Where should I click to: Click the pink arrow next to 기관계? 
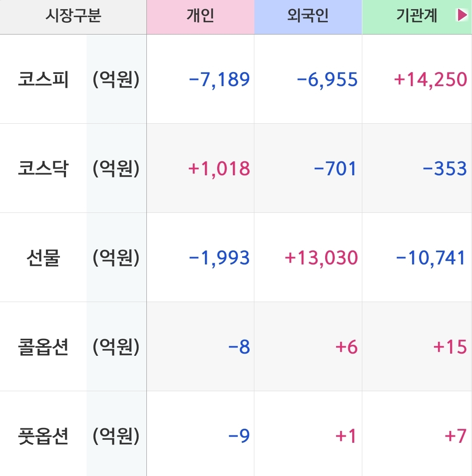[x=462, y=16]
